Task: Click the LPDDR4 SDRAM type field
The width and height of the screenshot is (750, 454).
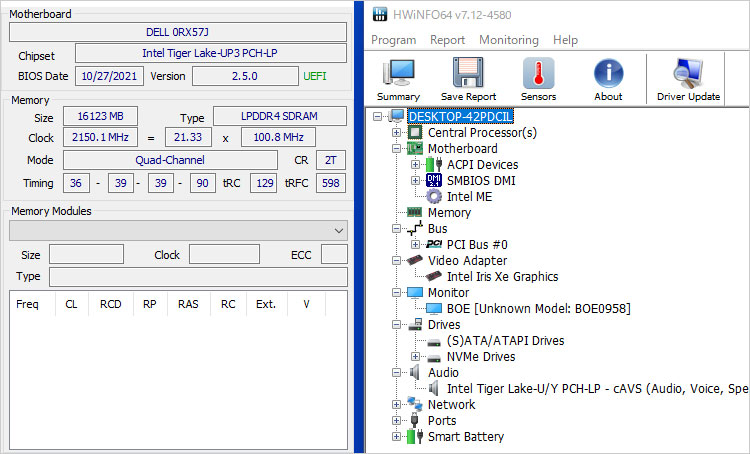Action: pos(280,116)
